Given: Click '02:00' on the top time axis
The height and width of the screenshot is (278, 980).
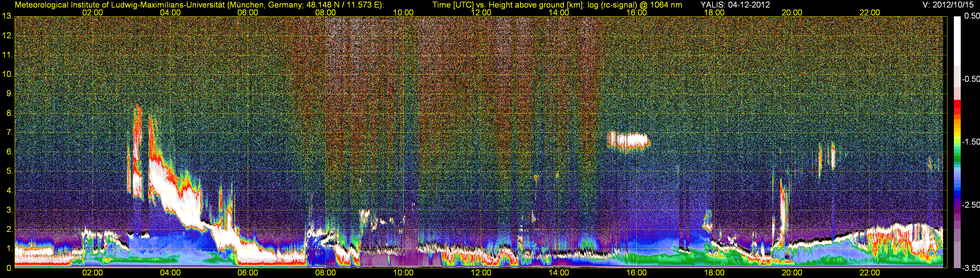Looking at the screenshot, I should point(92,12).
